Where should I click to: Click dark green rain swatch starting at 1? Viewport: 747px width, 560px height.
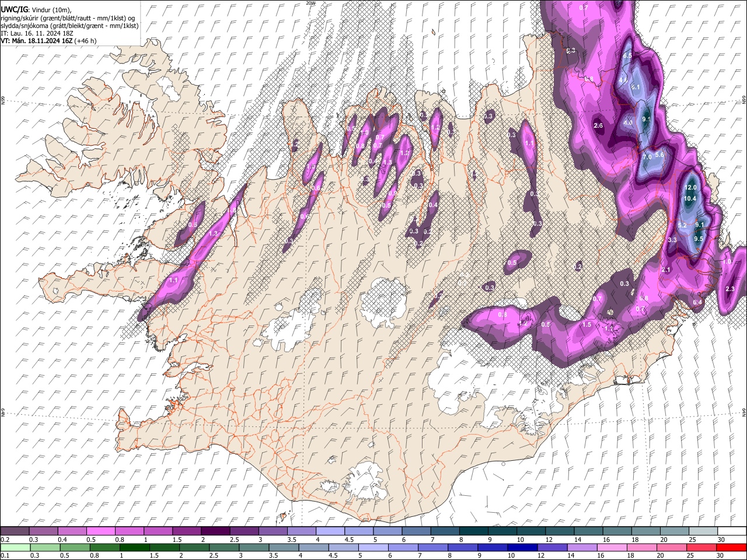[x=135, y=547]
